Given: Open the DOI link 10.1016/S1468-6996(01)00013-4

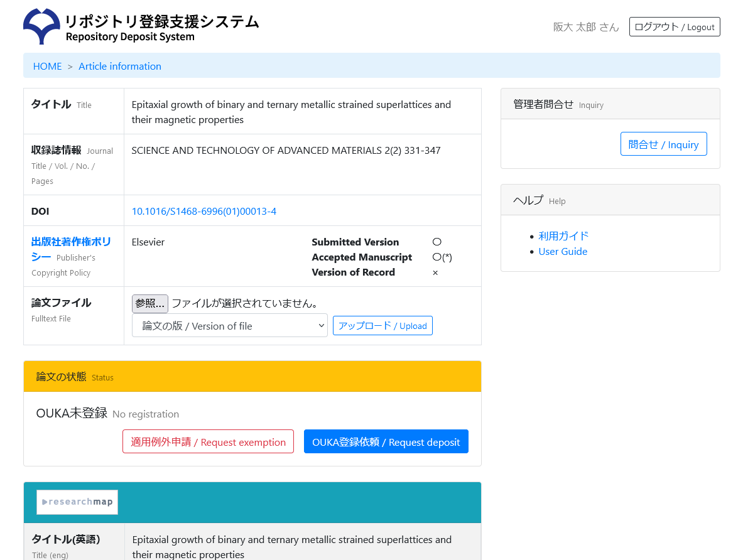Looking at the screenshot, I should [x=203, y=212].
